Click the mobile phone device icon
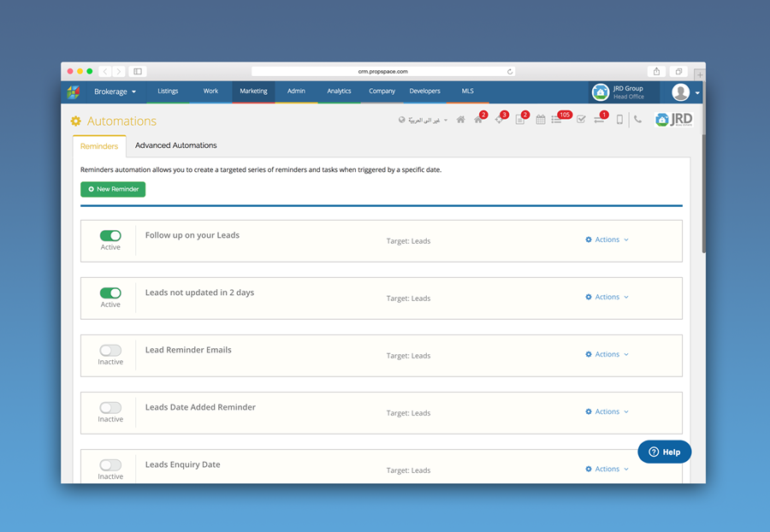Screen dimensions: 770x532 click(x=619, y=119)
